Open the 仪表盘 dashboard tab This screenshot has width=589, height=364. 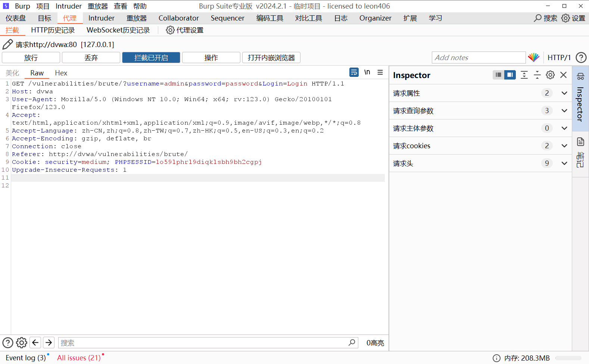[x=16, y=18]
